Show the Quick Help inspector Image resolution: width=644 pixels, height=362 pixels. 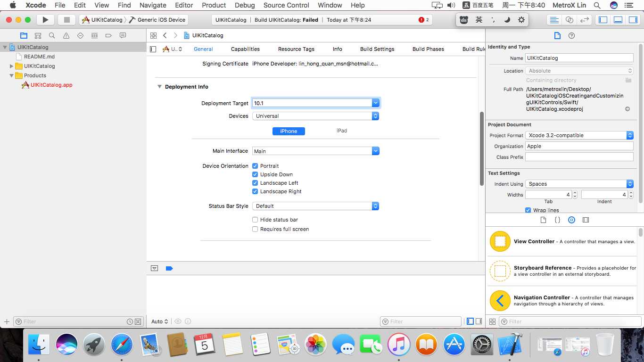coord(571,35)
